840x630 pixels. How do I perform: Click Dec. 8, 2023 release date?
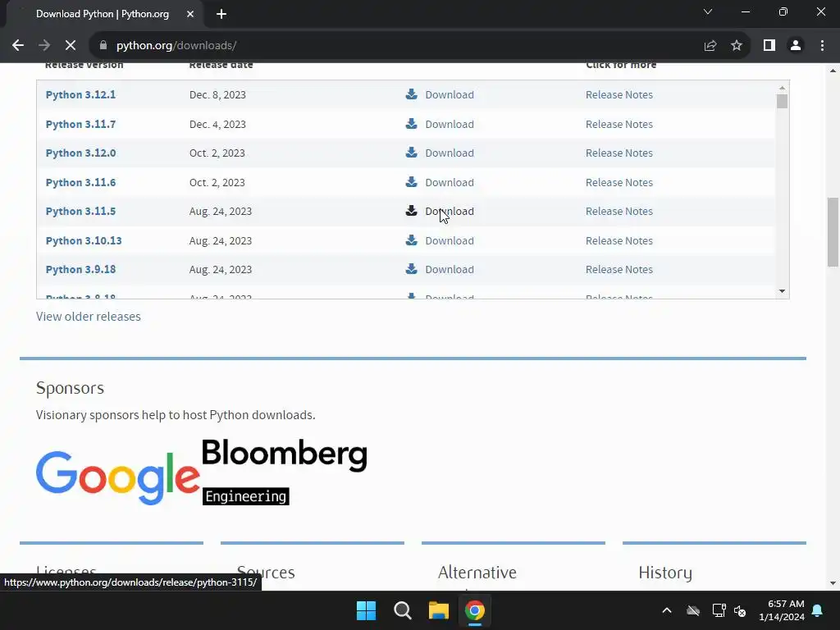pyautogui.click(x=217, y=95)
